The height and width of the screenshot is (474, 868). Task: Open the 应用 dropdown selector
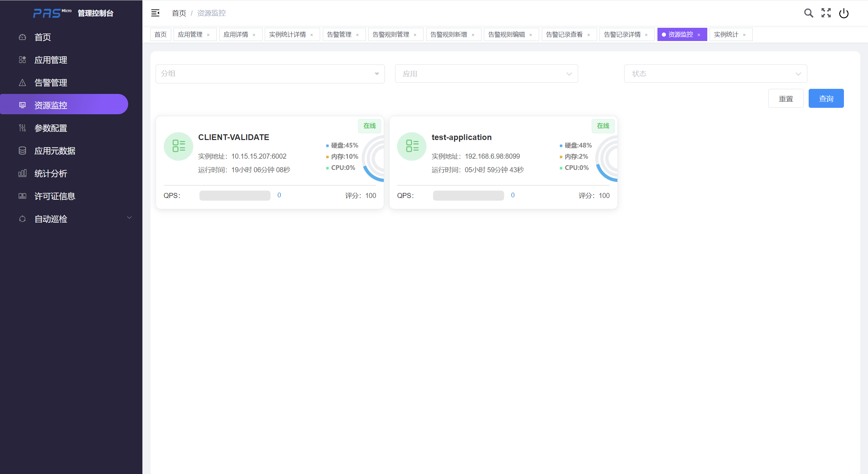tap(486, 74)
